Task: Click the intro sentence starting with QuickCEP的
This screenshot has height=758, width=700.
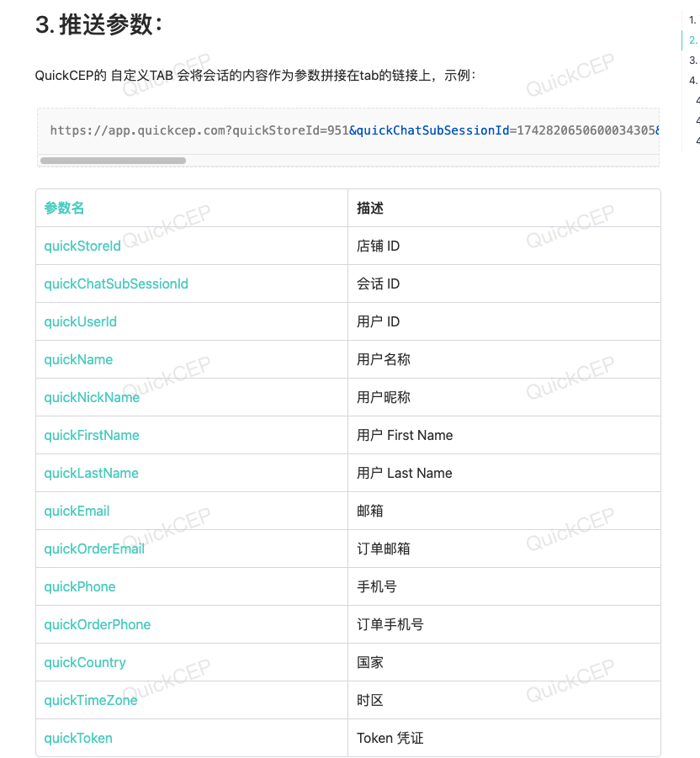Action: point(256,76)
